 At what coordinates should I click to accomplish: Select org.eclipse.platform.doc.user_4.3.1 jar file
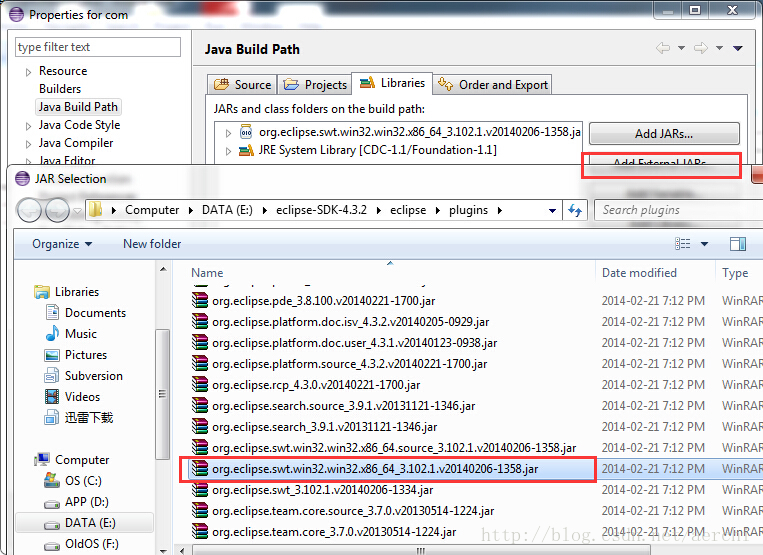[354, 343]
